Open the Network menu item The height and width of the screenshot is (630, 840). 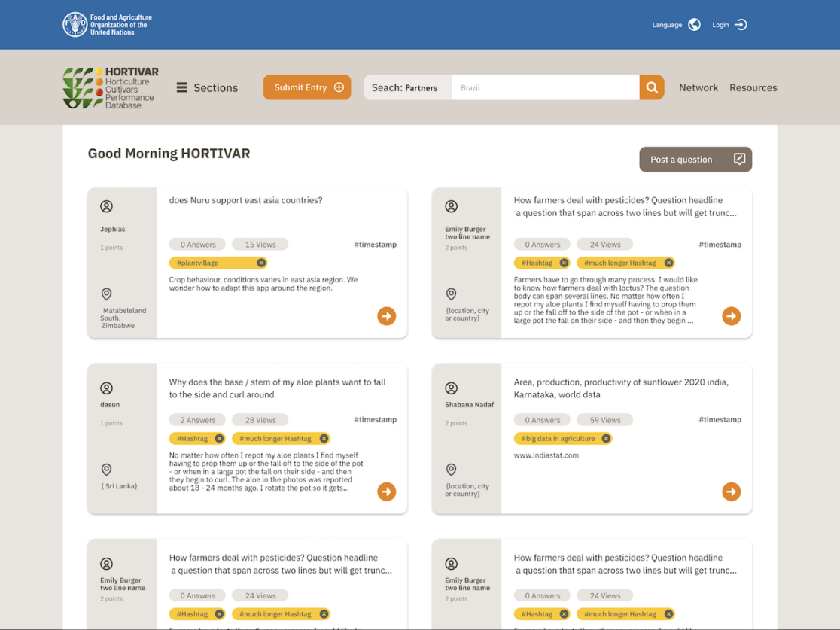698,87
